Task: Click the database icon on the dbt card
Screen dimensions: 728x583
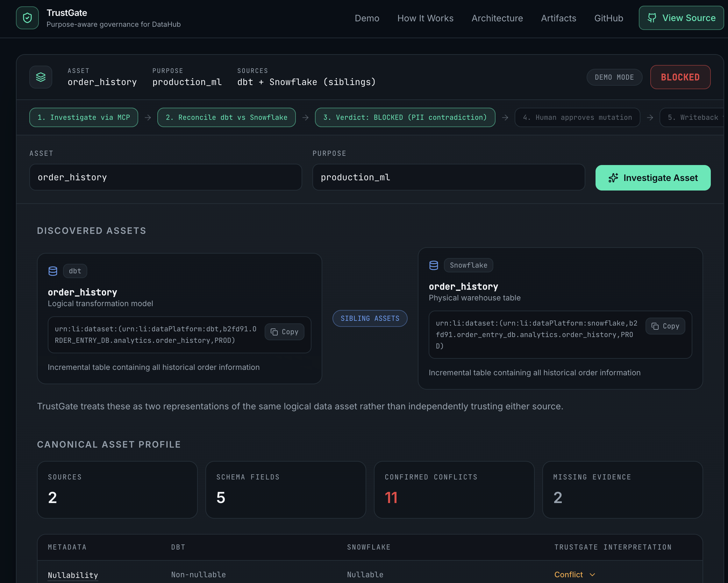Action: [53, 271]
